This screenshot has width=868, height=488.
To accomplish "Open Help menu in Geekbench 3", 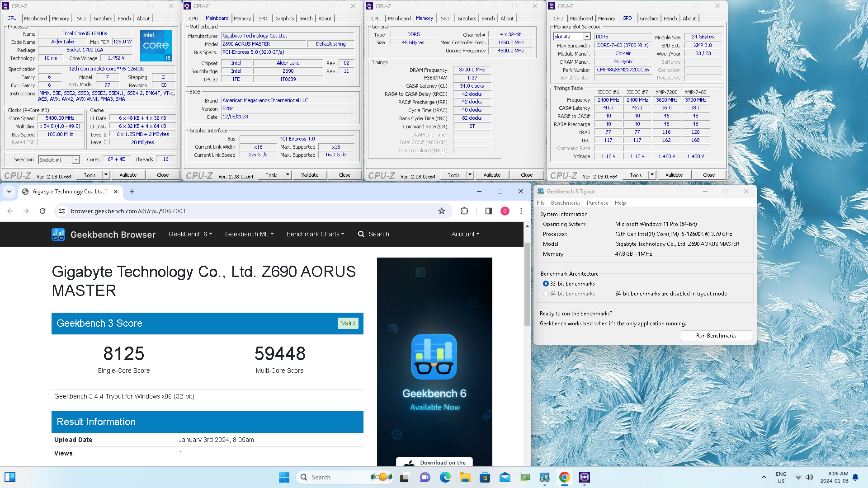I will pyautogui.click(x=620, y=203).
